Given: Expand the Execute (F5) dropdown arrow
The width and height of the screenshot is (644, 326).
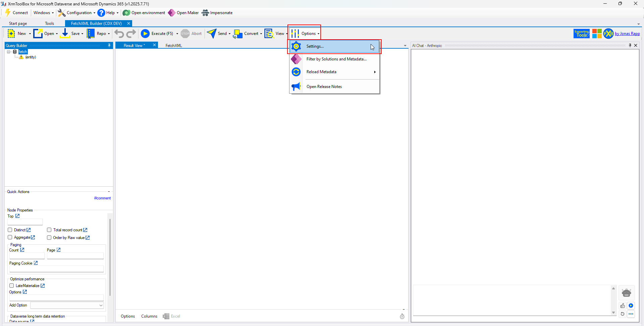Looking at the screenshot, I should pyautogui.click(x=177, y=34).
